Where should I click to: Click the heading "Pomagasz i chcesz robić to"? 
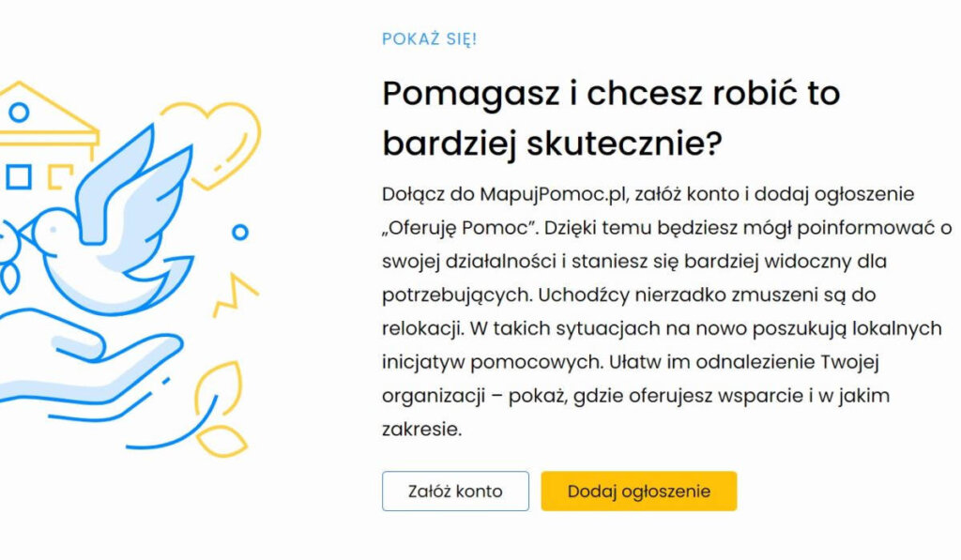tap(611, 94)
